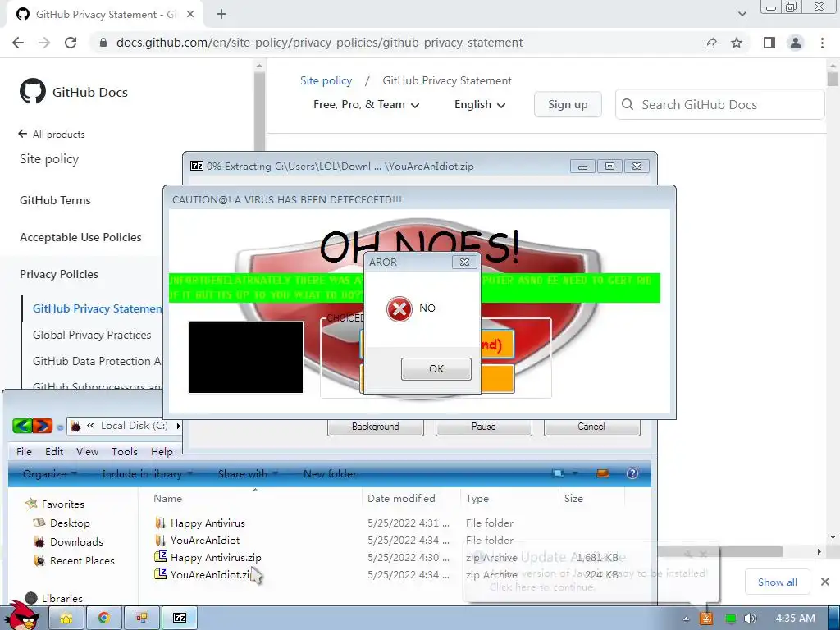Cancel the 7-Zip extraction

click(591, 427)
